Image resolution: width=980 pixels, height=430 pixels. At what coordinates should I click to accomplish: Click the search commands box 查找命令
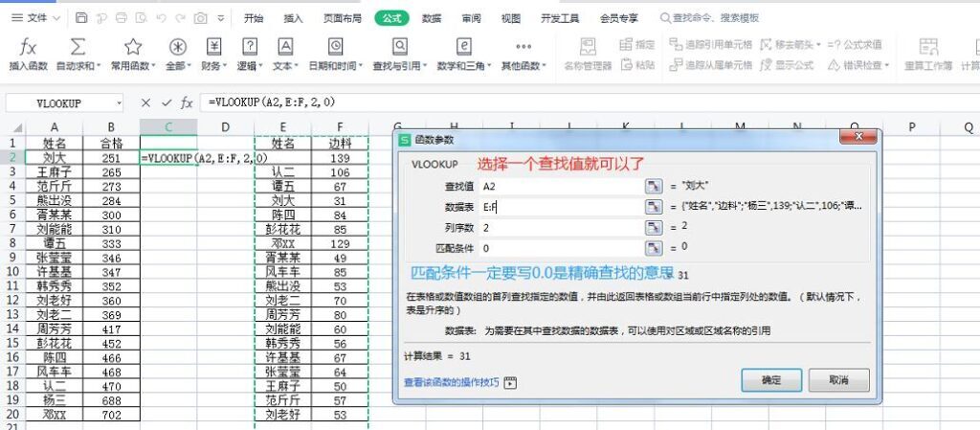[x=709, y=18]
